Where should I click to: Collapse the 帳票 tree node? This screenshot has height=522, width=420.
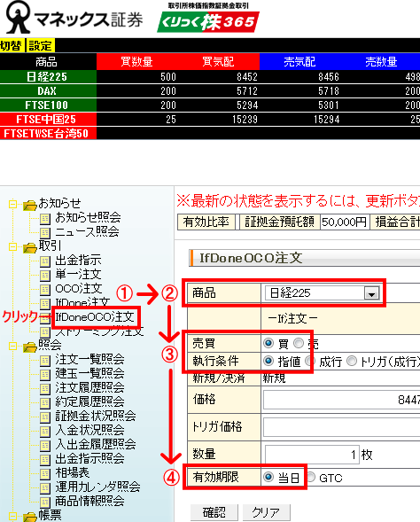pyautogui.click(x=12, y=517)
